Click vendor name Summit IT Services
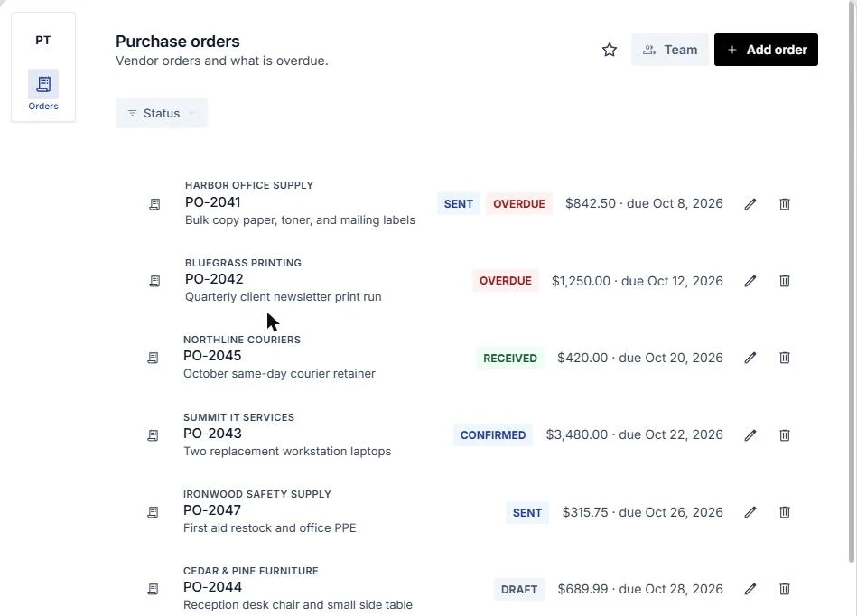 (x=238, y=417)
